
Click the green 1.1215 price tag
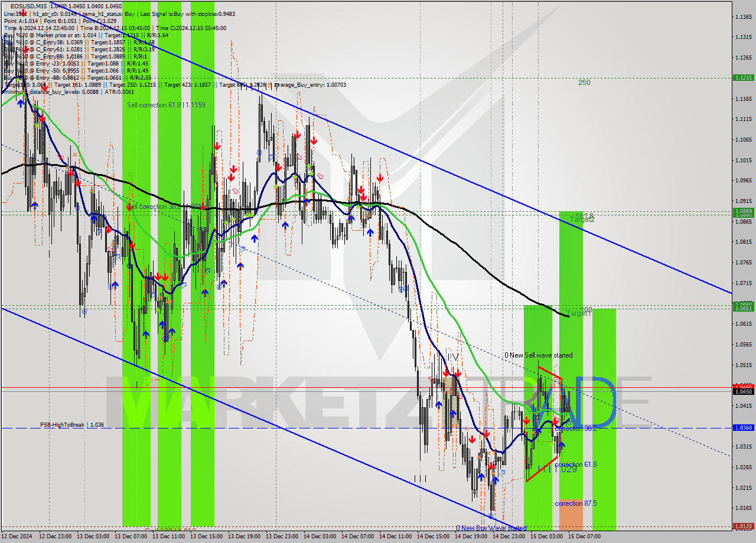click(743, 77)
